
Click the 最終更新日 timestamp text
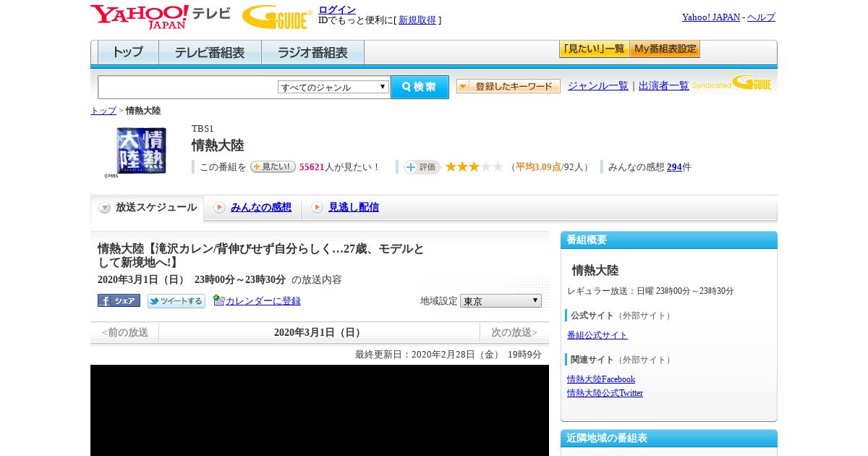point(448,355)
